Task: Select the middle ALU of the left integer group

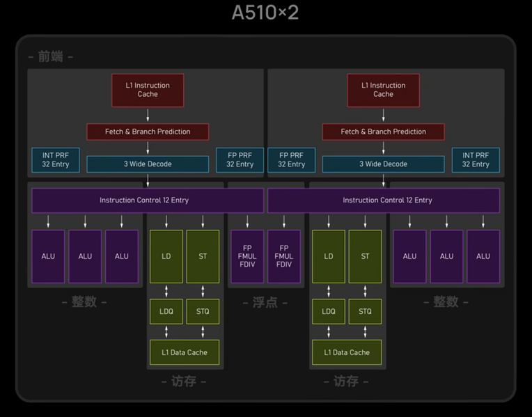Action: click(85, 256)
